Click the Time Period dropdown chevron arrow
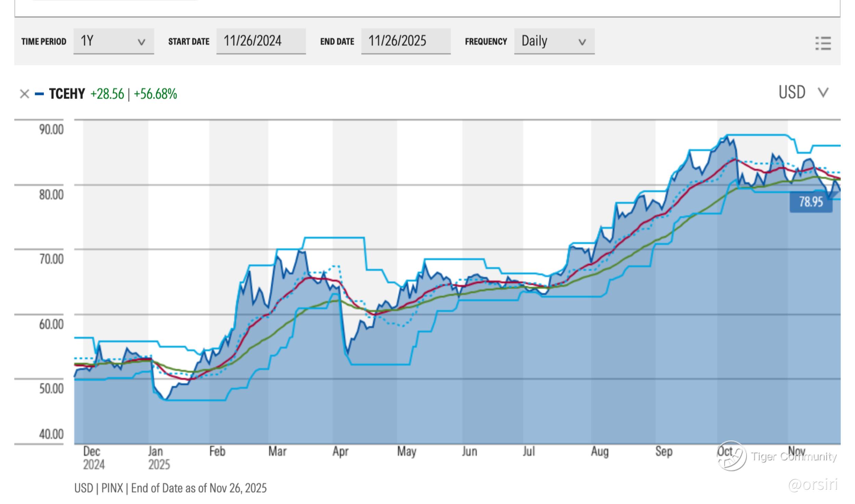 coord(141,42)
